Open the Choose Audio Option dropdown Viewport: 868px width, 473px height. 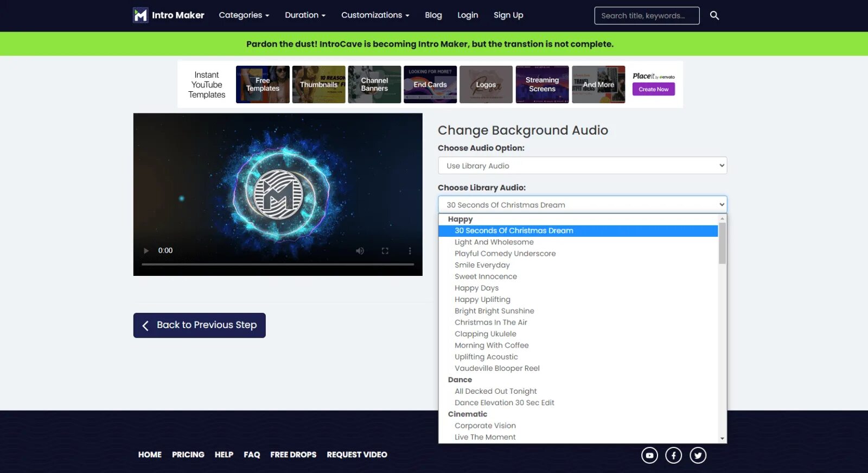click(582, 166)
